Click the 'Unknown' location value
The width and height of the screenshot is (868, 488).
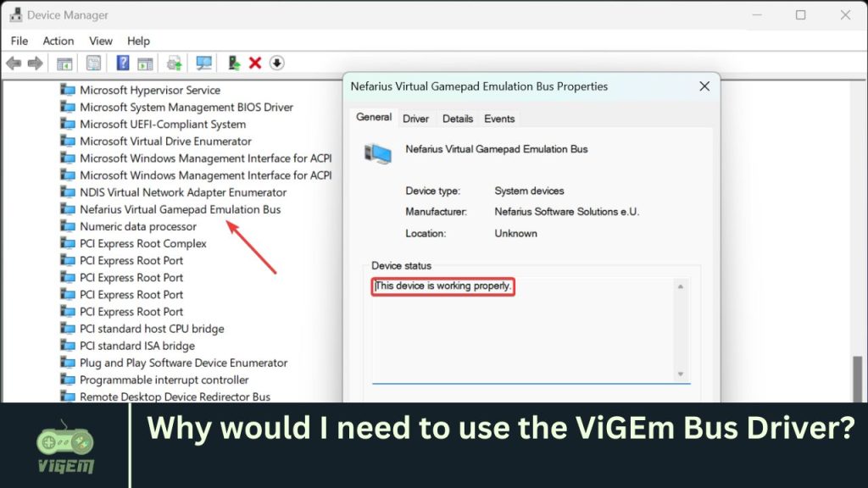[516, 234]
